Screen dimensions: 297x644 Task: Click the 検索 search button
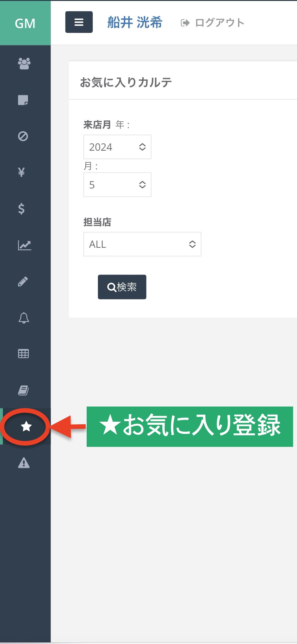click(x=122, y=287)
